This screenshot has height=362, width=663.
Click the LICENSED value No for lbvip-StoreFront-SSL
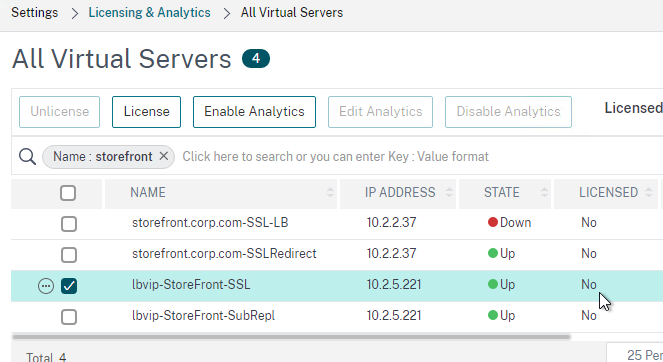coord(589,285)
